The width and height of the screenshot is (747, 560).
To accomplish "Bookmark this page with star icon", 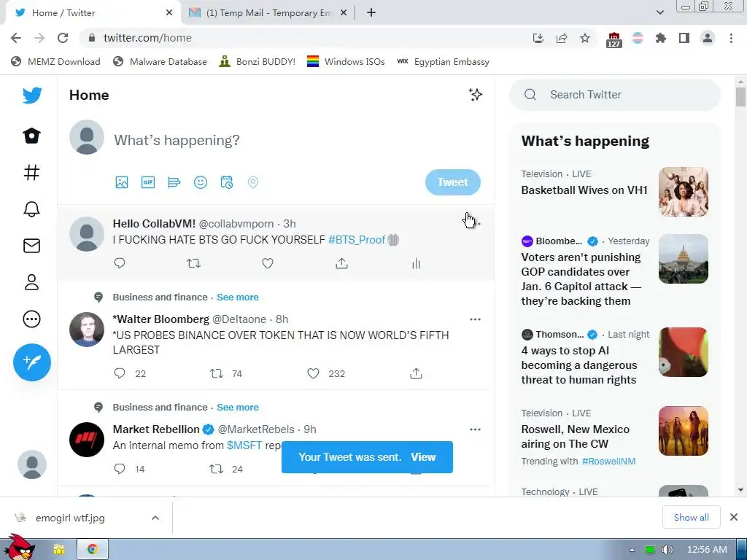I will [x=585, y=38].
